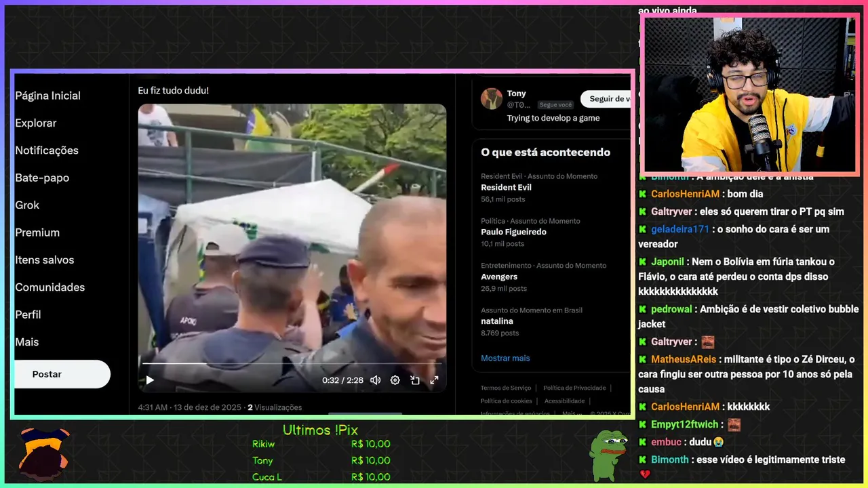Go to Perfil

(x=28, y=314)
